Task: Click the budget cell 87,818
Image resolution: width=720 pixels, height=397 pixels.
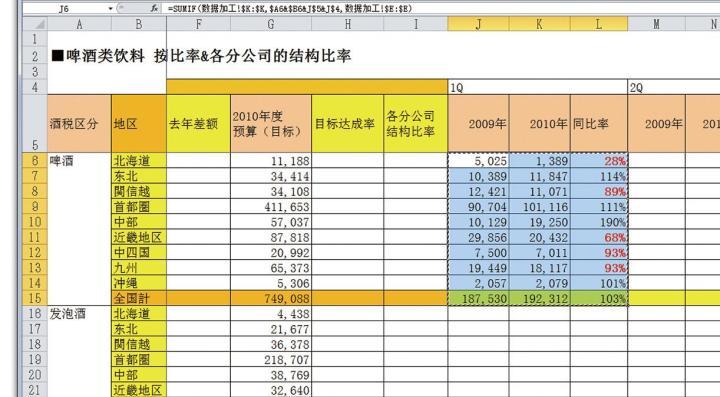Action: click(x=271, y=237)
